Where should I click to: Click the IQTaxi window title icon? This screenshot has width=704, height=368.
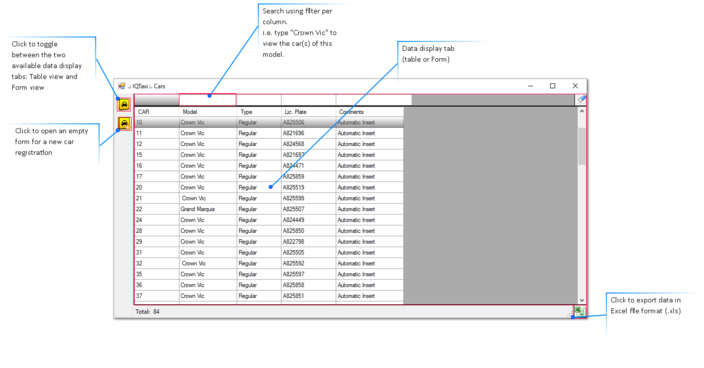[122, 86]
